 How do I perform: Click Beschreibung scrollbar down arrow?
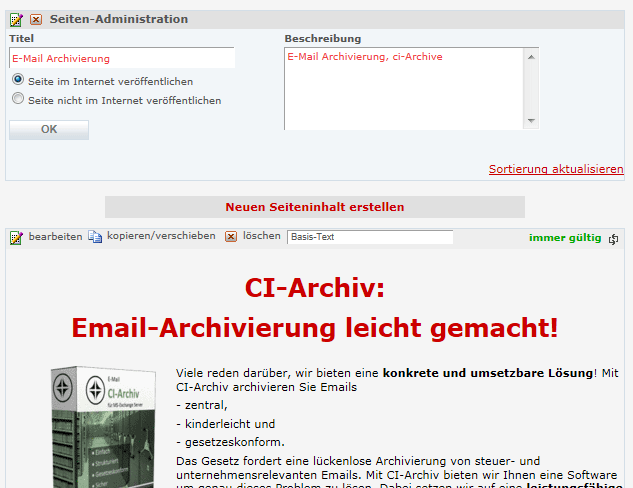pyautogui.click(x=531, y=121)
